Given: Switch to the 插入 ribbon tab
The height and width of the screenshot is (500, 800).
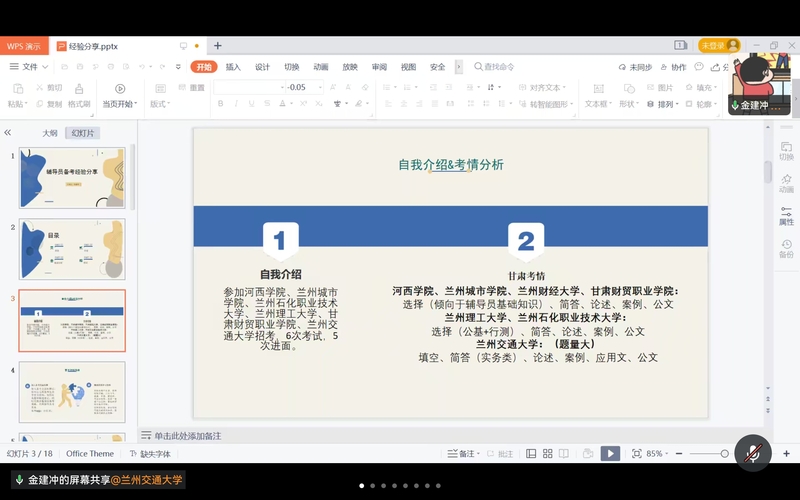Looking at the screenshot, I should click(233, 67).
